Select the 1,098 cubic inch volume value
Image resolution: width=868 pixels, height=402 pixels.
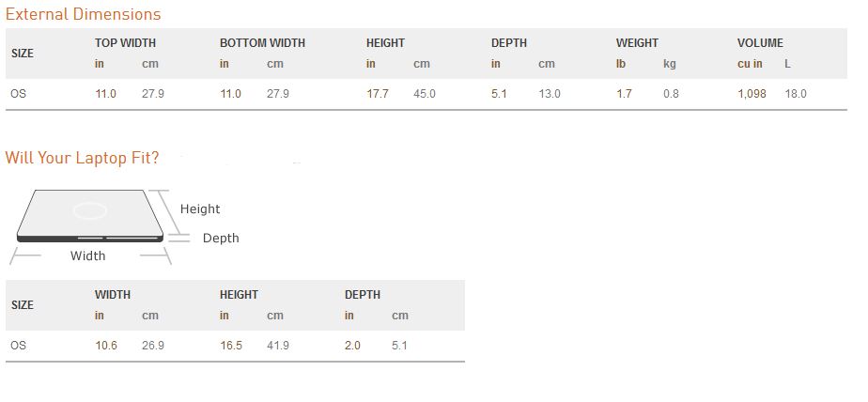(752, 94)
